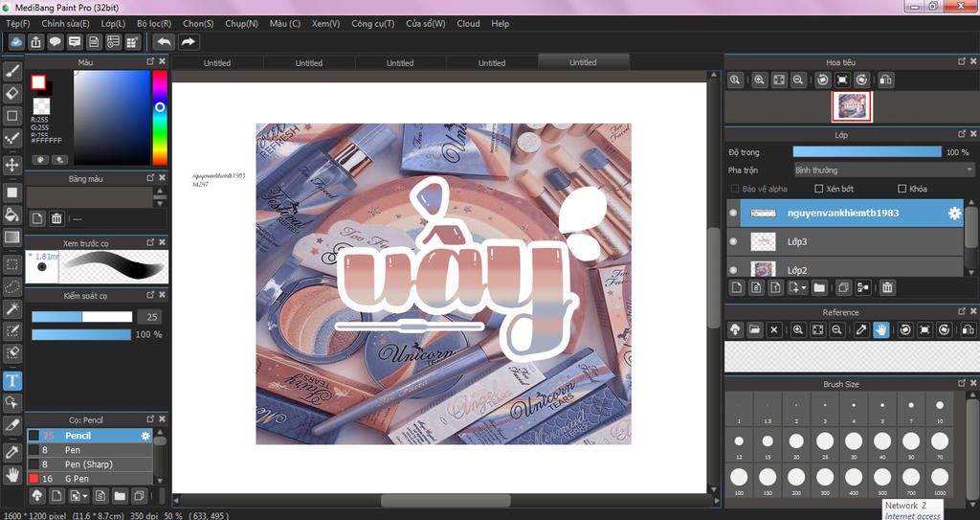Click the Redo arrow in the top toolbar
The image size is (980, 520).
point(188,42)
